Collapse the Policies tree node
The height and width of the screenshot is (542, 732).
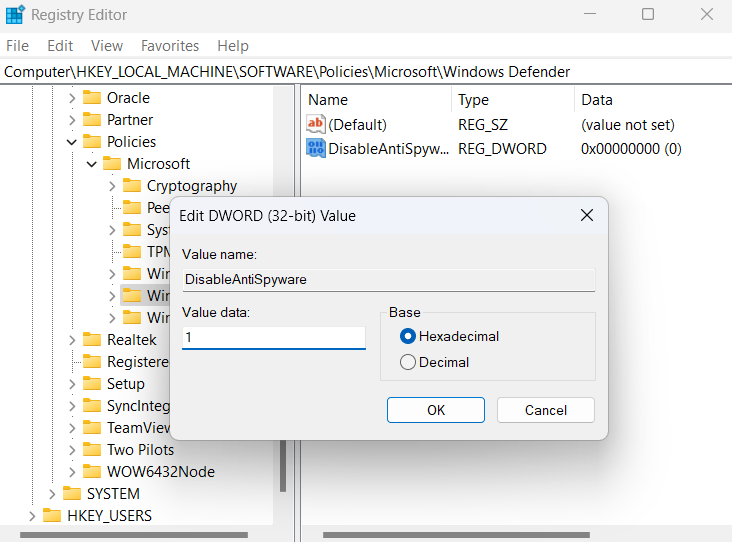click(x=72, y=142)
